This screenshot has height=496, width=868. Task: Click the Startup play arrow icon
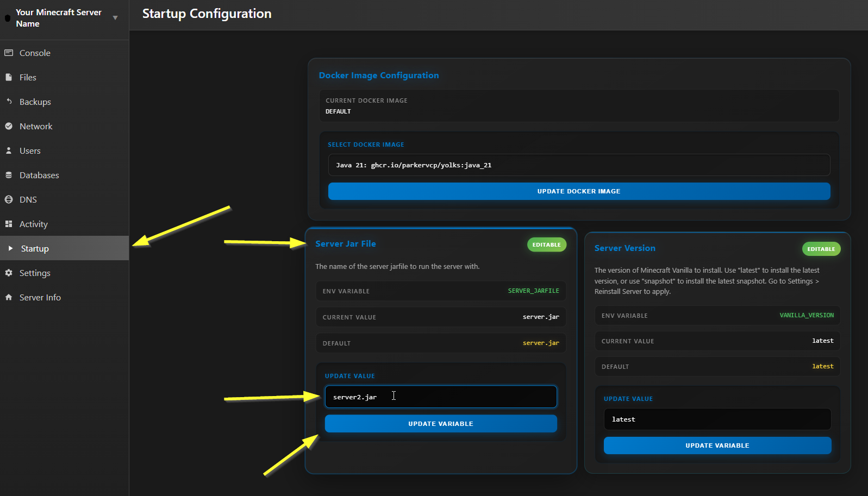pos(10,248)
